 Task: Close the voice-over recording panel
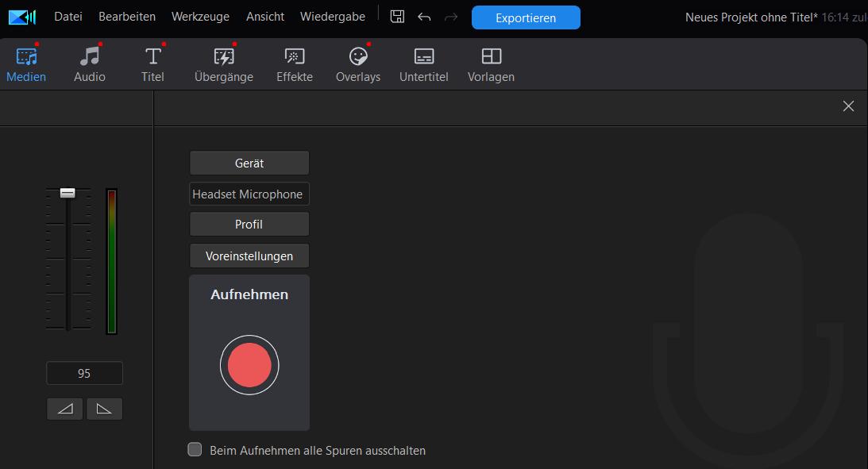848,106
